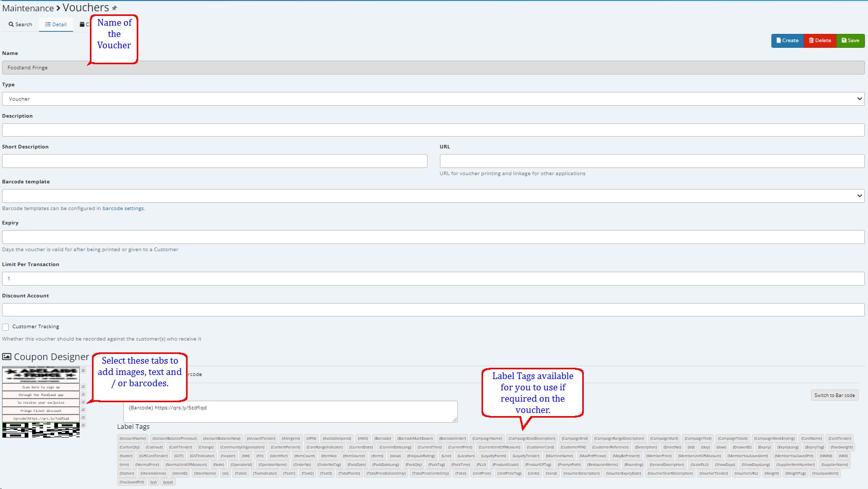Click the small icon beside the {qrcode} URL line
This screenshot has width=868, height=489.
(83, 418)
